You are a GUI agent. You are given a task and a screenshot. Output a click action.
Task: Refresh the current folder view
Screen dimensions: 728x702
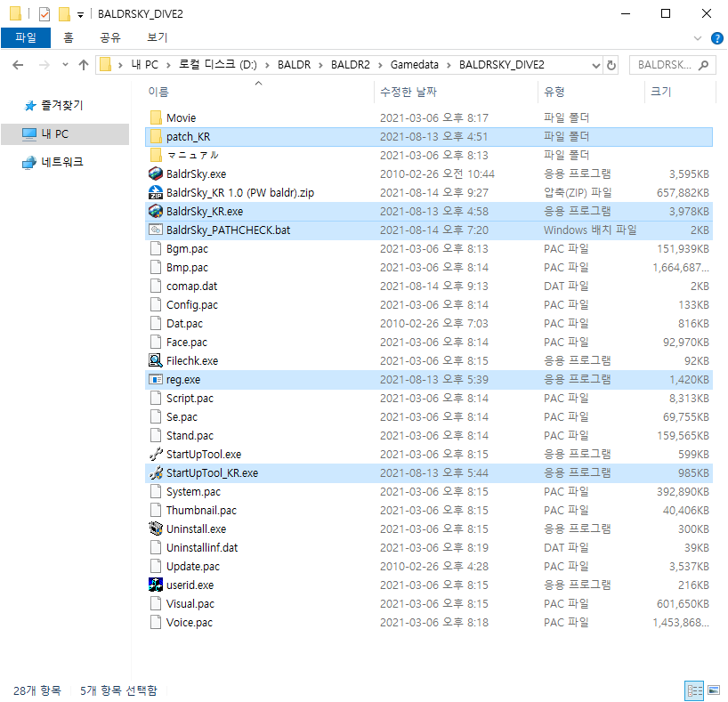611,66
